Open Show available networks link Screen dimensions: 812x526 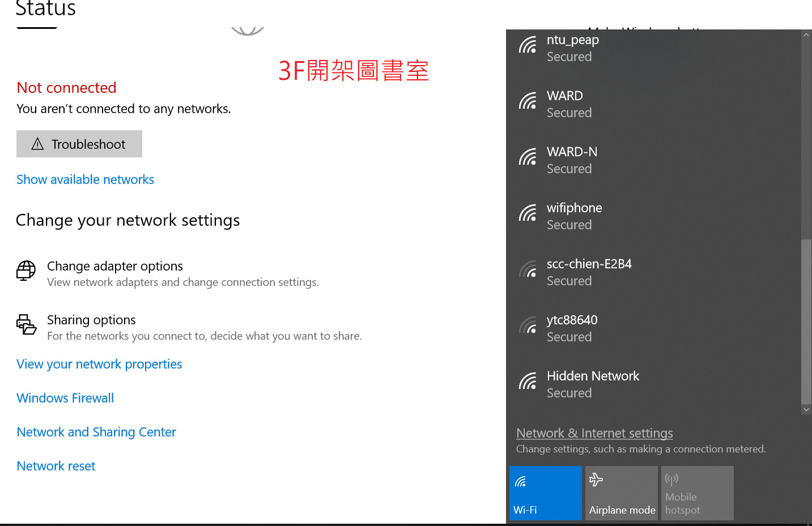(x=85, y=179)
